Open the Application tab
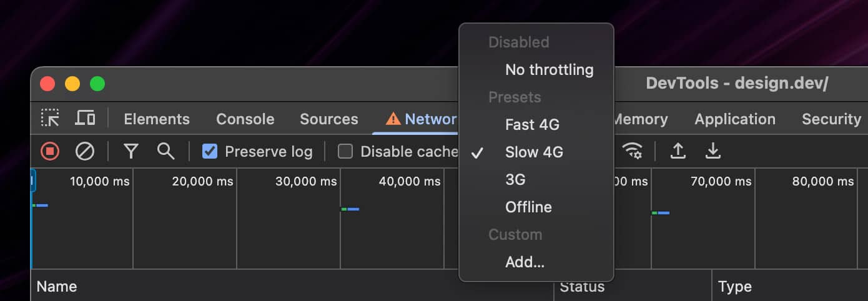 click(x=735, y=119)
